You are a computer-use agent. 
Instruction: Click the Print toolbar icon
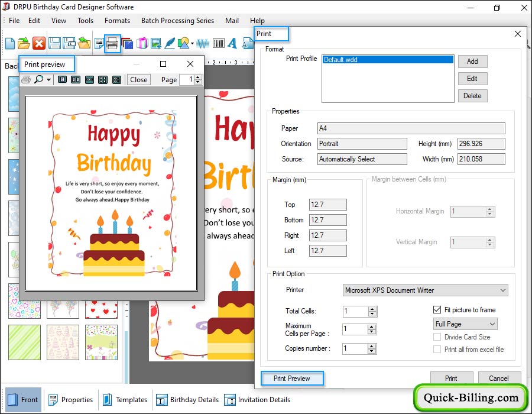click(x=112, y=44)
